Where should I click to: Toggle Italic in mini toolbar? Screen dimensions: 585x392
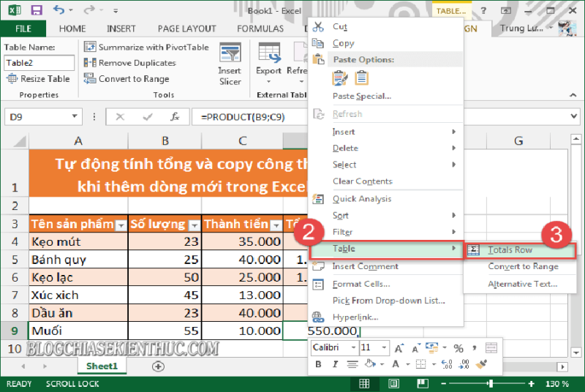[335, 364]
